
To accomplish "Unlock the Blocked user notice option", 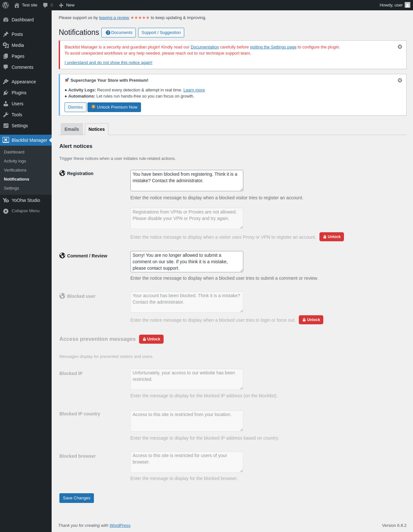I will tap(311, 320).
